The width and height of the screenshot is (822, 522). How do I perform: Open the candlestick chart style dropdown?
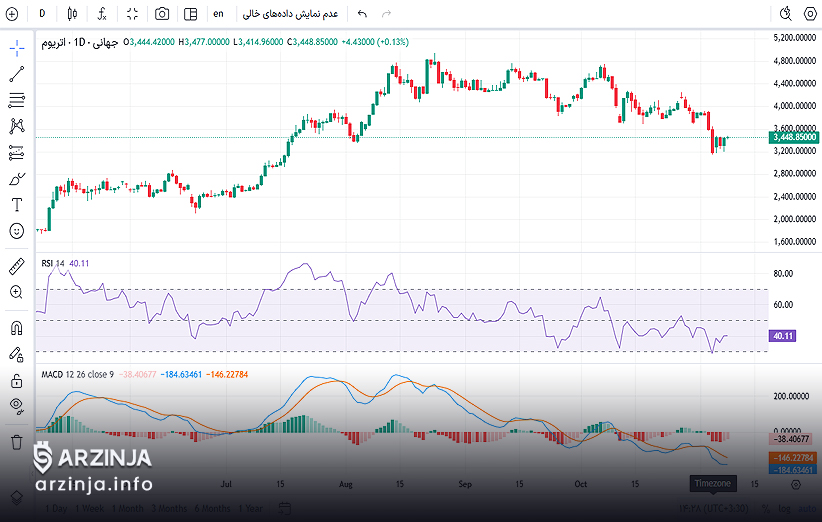72,14
